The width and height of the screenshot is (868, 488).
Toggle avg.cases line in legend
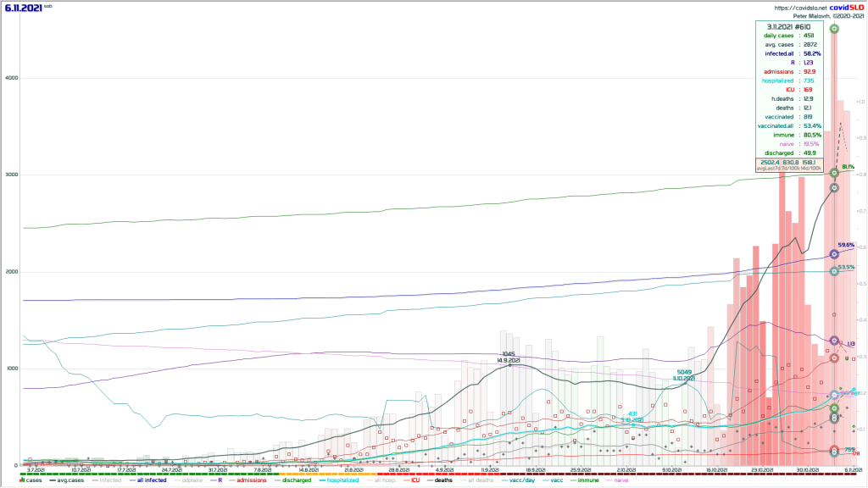69,480
